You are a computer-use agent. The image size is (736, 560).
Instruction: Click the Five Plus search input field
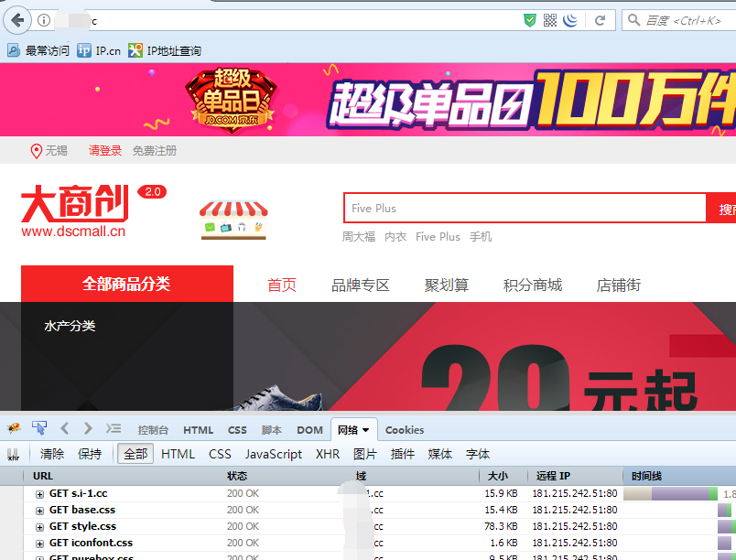[524, 209]
